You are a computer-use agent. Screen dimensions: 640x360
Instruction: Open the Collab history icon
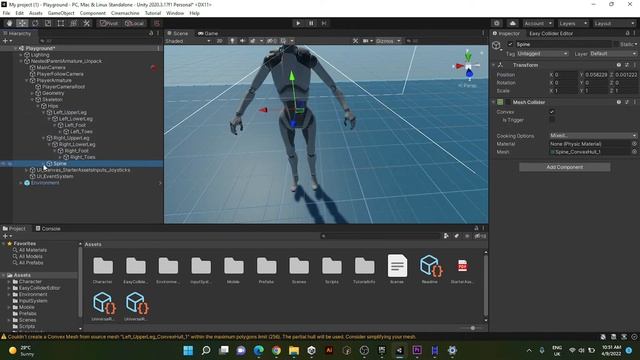point(497,23)
